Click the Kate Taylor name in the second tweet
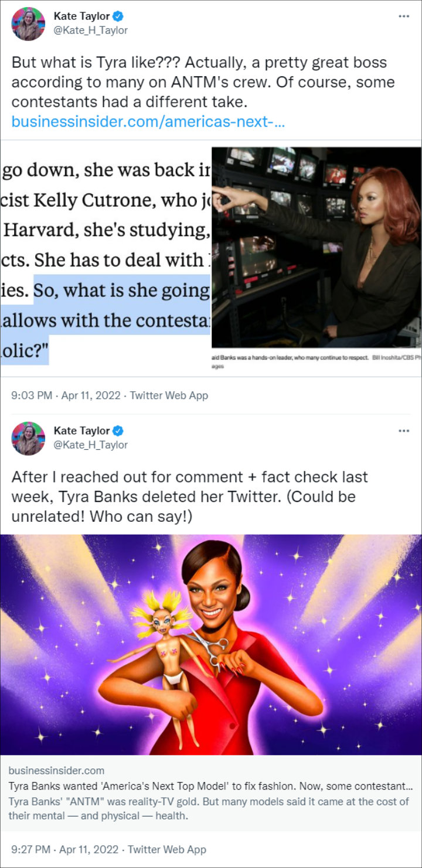Viewport: 422px width, 868px height. click(x=81, y=431)
